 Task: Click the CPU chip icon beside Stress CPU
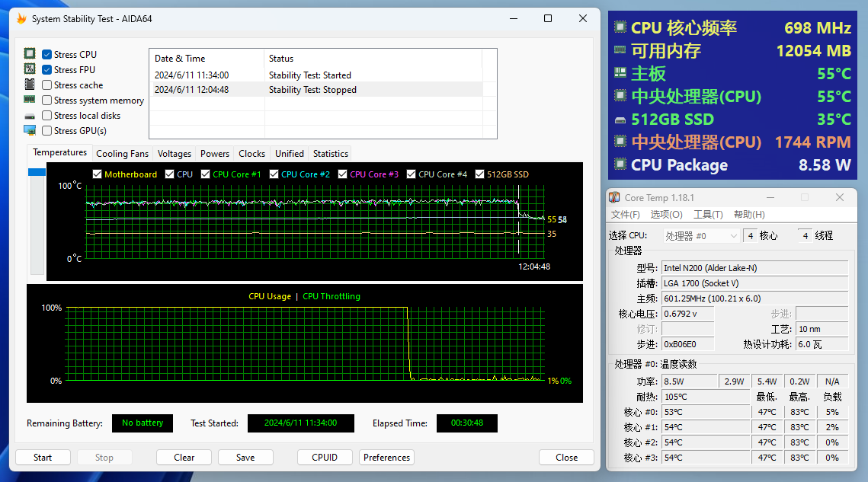pyautogui.click(x=30, y=53)
